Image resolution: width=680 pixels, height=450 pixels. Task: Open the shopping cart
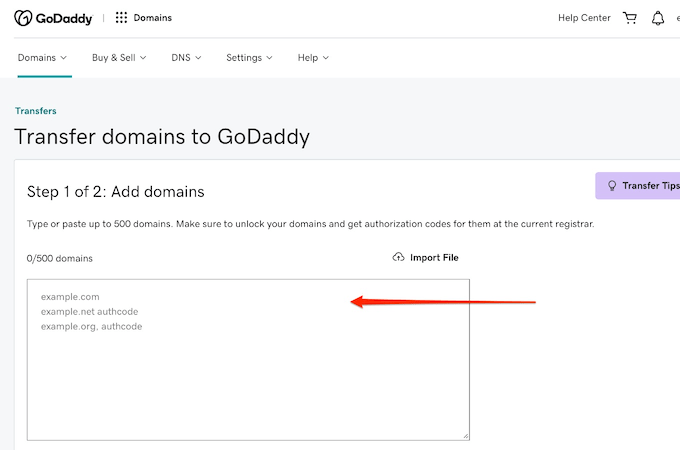click(x=630, y=18)
